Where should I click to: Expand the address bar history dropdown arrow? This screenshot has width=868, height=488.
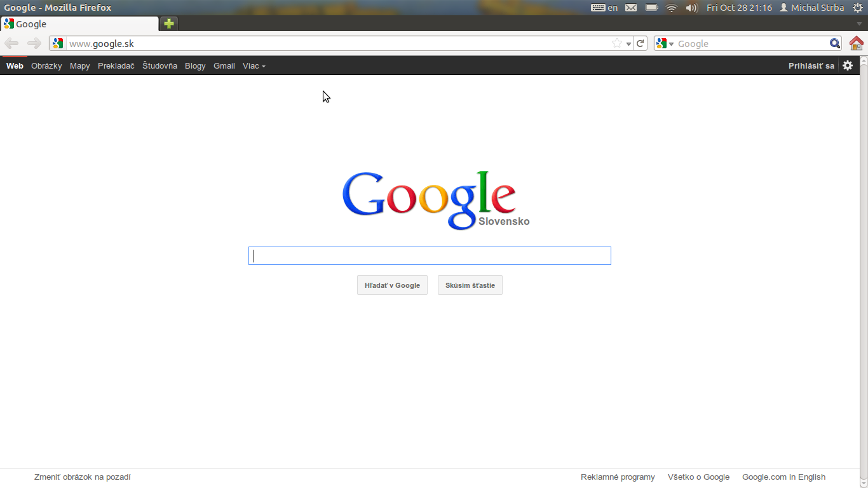pyautogui.click(x=628, y=44)
